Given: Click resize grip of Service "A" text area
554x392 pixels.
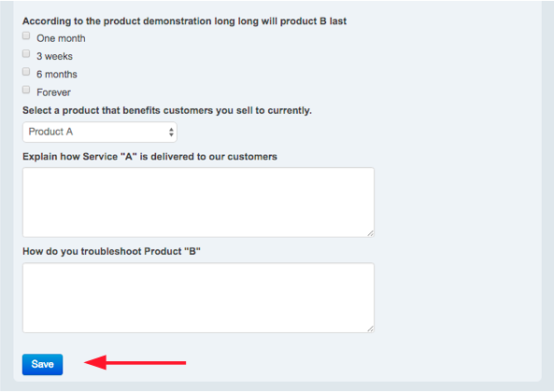Looking at the screenshot, I should [370, 233].
